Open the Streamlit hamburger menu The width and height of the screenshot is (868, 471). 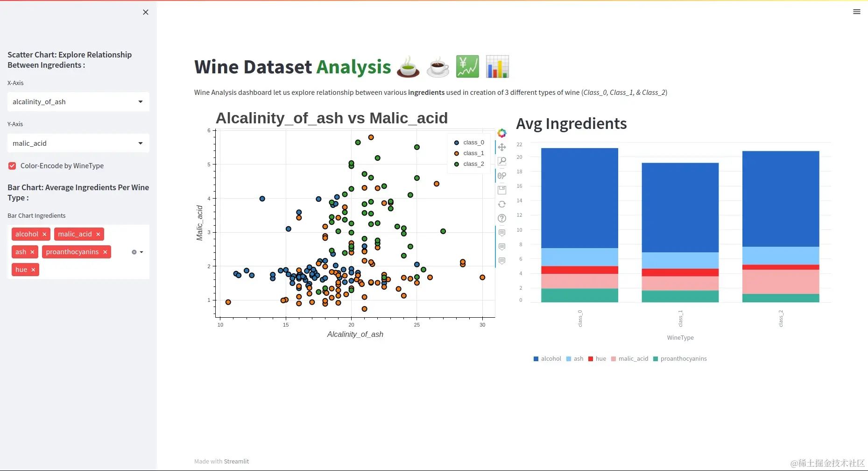pyautogui.click(x=856, y=12)
